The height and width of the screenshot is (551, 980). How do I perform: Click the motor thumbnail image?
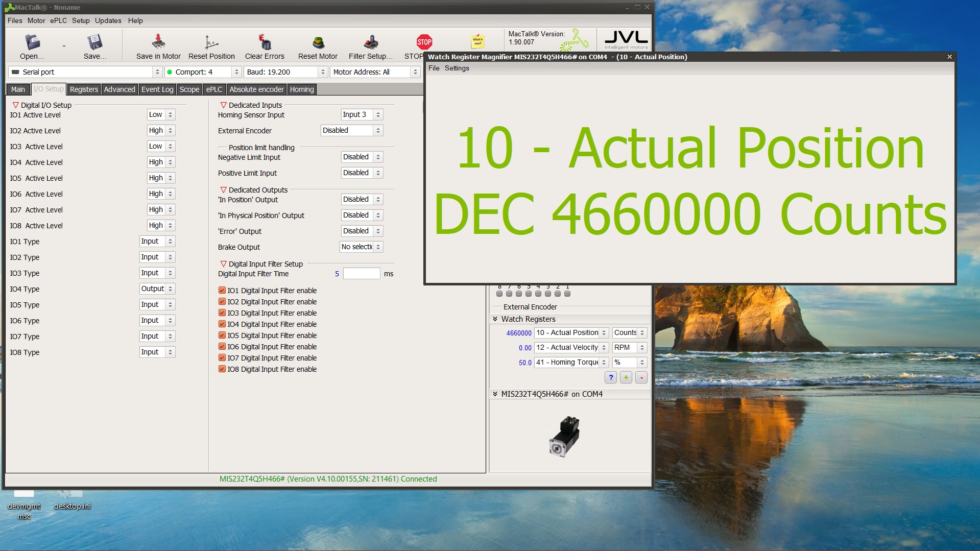(x=564, y=436)
